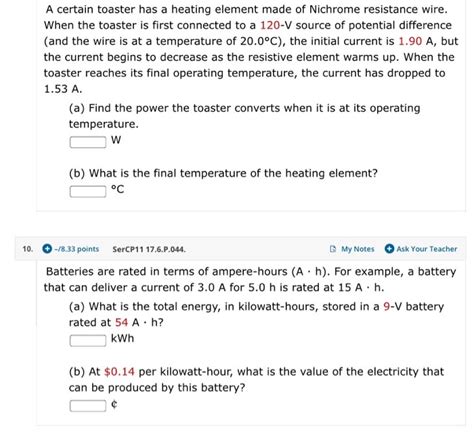
Task: Click the red 9 battery voltage value
Action: (386, 307)
